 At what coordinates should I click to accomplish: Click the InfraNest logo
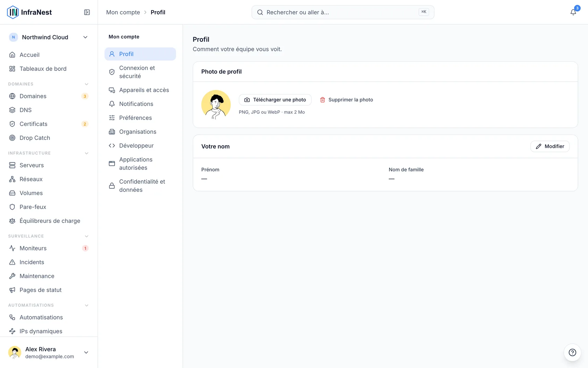29,12
